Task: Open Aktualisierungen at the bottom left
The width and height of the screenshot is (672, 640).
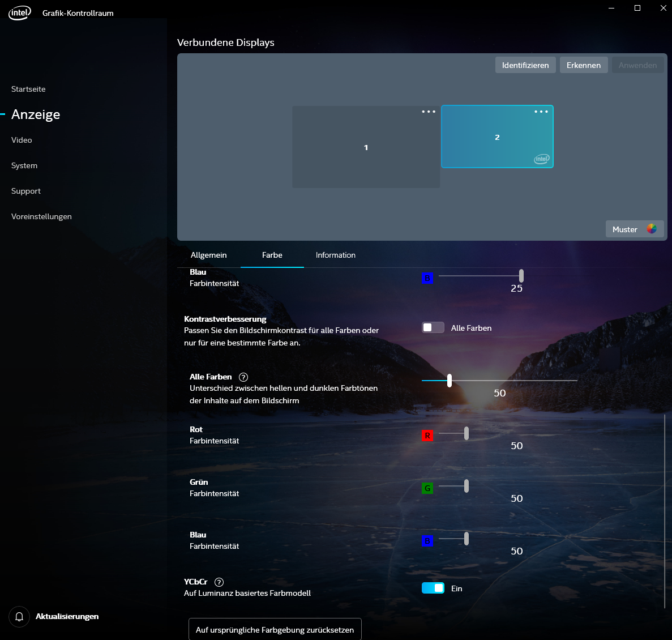Action: click(67, 616)
